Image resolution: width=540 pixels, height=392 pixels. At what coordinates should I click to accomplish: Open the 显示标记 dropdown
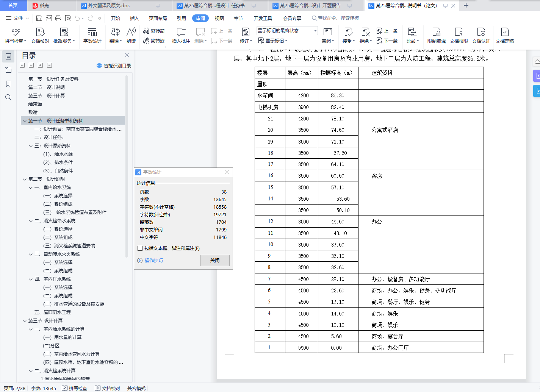[273, 41]
